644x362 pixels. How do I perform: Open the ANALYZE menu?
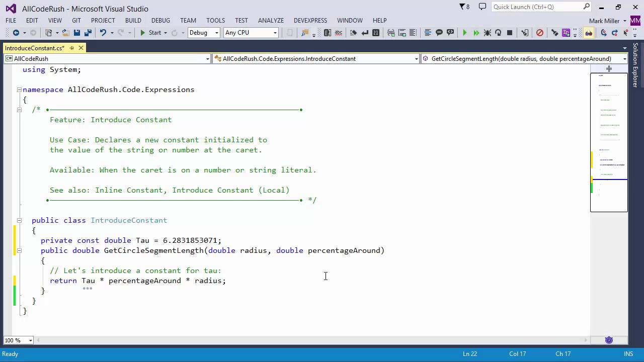click(x=271, y=21)
